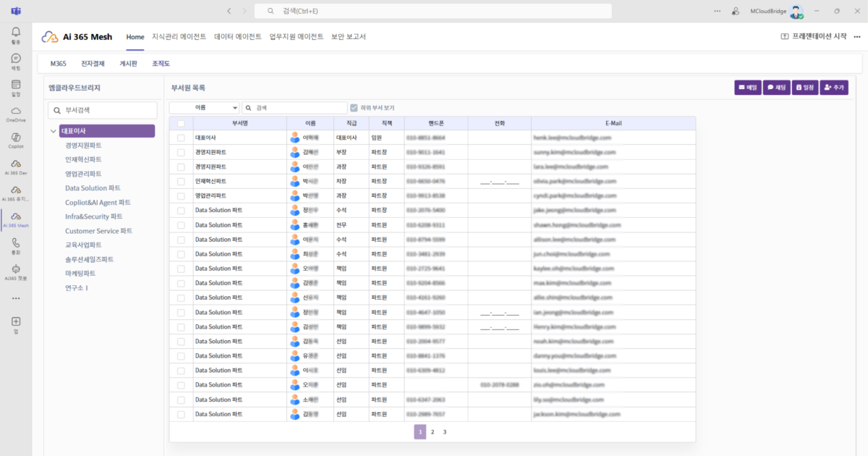Select the 조직도 sub-tab
Image resolution: width=868 pixels, height=456 pixels.
161,64
